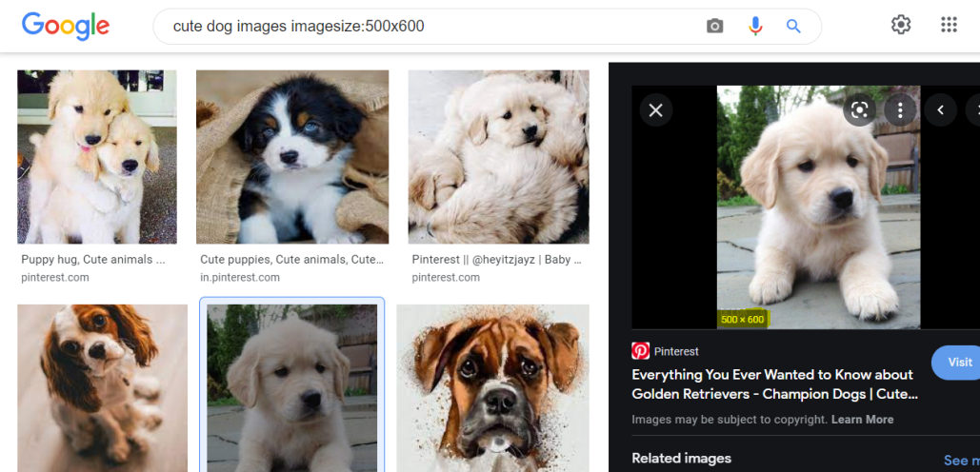Go to Google homepage via logo
Image resolution: width=980 pixels, height=472 pixels.
66,27
